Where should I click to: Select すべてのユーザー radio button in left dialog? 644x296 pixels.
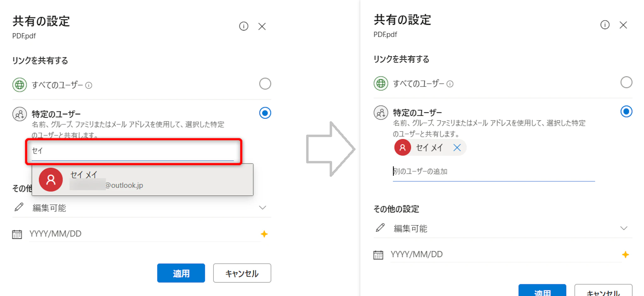pos(265,84)
